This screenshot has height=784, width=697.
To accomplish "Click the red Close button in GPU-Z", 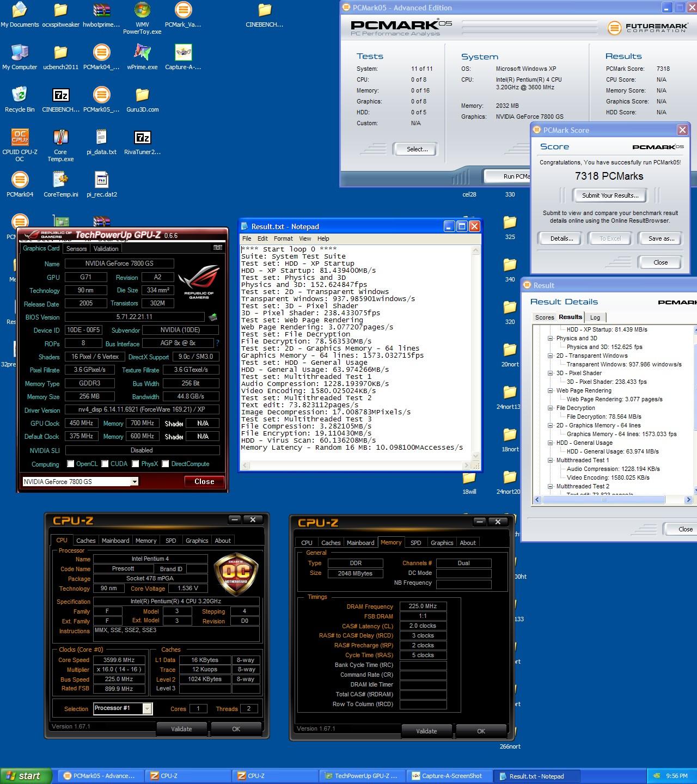I will pyautogui.click(x=204, y=481).
